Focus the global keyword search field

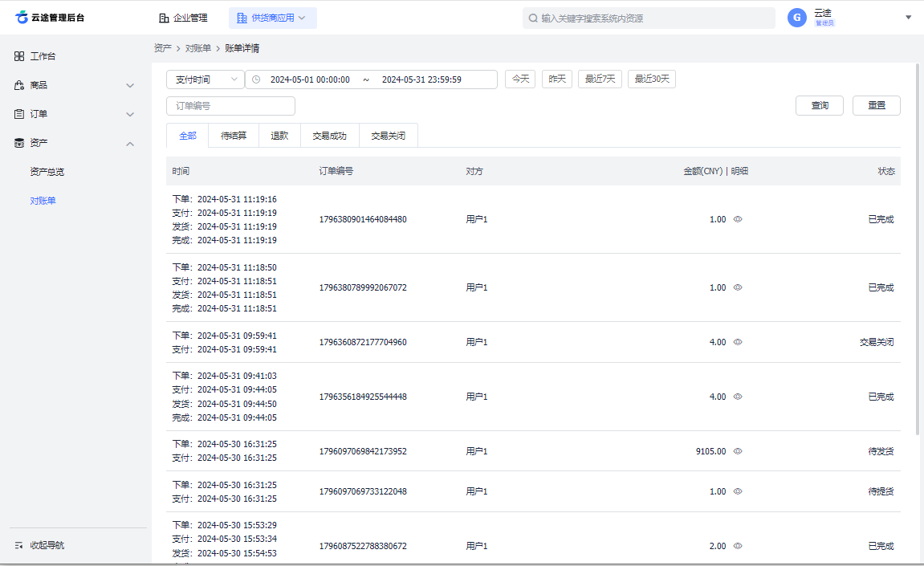(649, 18)
